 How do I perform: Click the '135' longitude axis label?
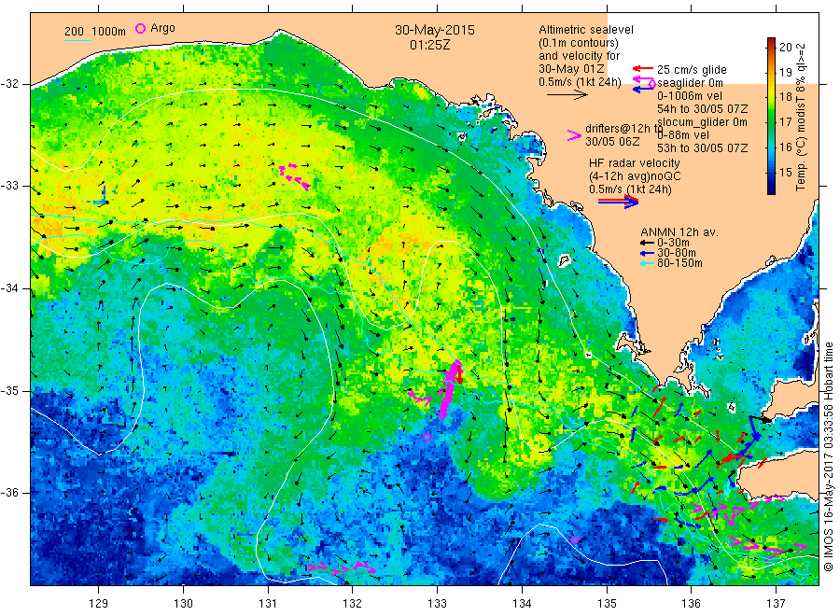pyautogui.click(x=607, y=603)
